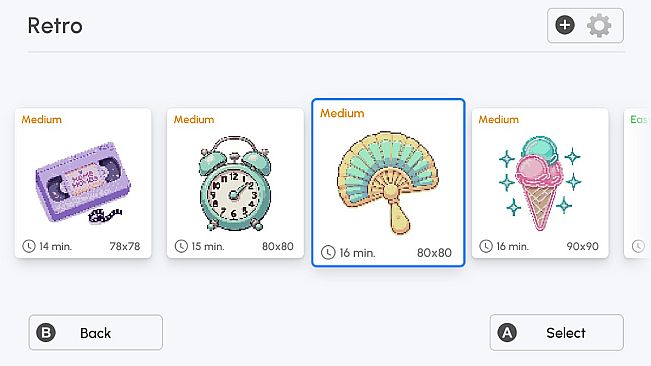The height and width of the screenshot is (366, 651).
Task: Choose the teal alarm clock puzzle
Action: (235, 183)
